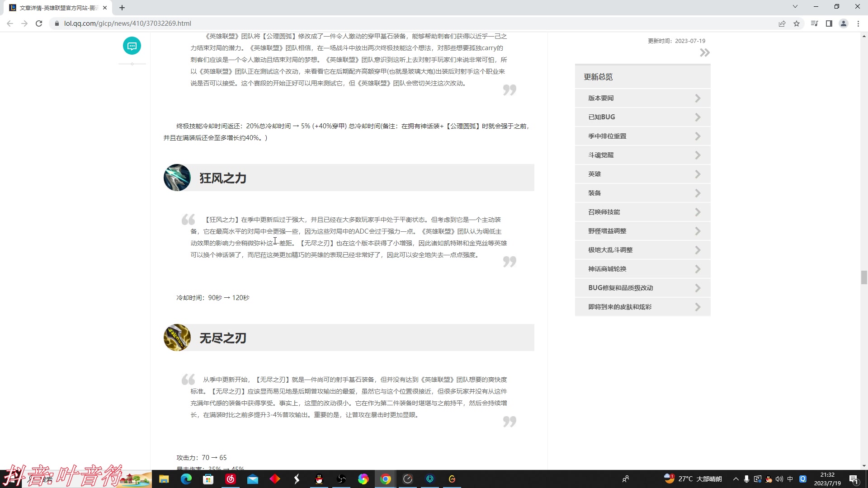Click the page vertical scrollbar thumb
868x488 pixels.
click(x=864, y=277)
